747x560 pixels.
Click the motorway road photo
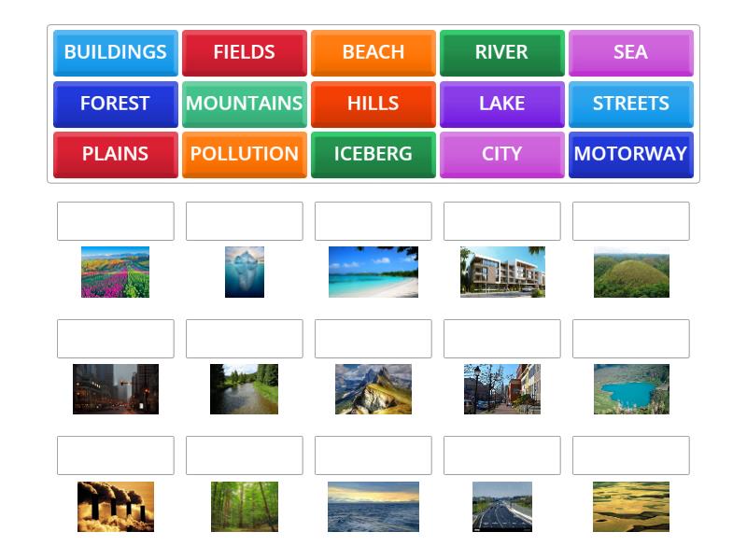pos(501,507)
